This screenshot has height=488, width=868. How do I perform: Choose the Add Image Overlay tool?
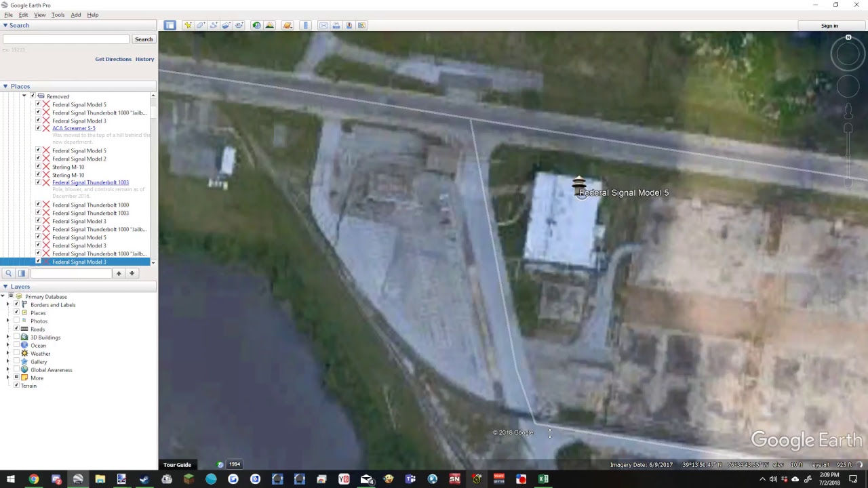pos(226,26)
